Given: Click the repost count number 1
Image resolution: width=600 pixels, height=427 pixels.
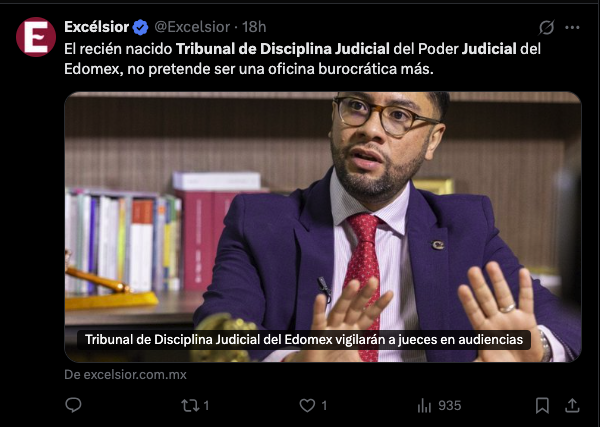Looking at the screenshot, I should [x=206, y=406].
